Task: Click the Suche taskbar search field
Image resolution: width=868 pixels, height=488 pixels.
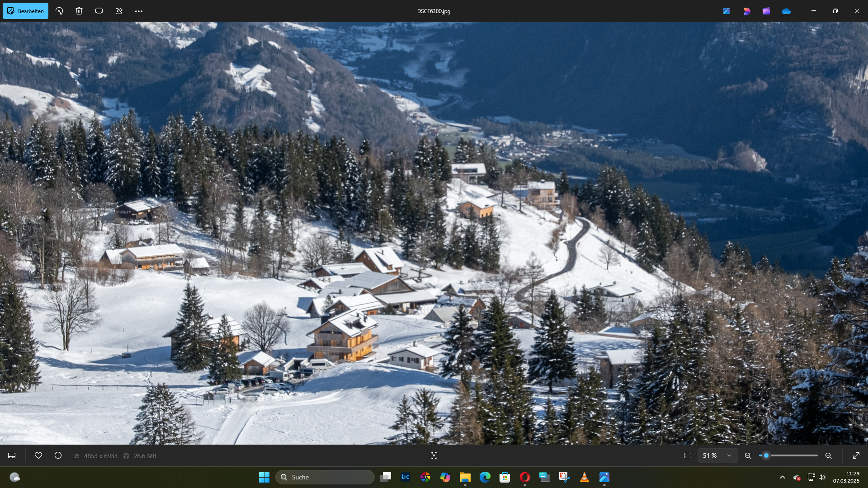Action: [x=325, y=477]
